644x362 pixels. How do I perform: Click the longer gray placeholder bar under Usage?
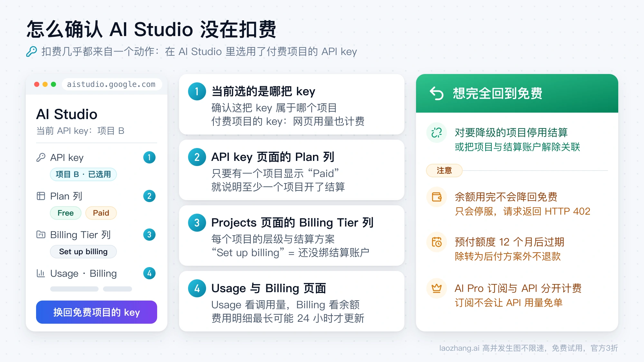point(74,289)
